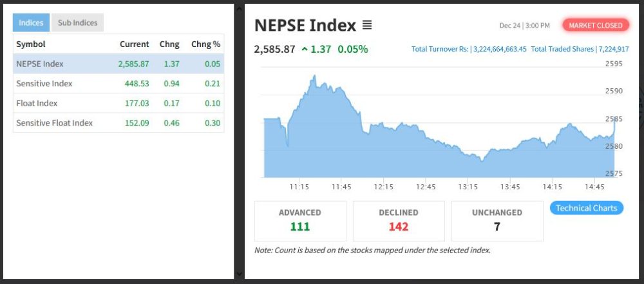Click the Total Turnover Rs value
Screen dimensions: 644x284
pyautogui.click(x=500, y=49)
